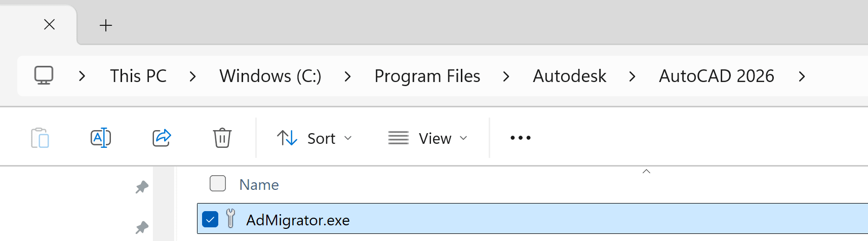Expand the chevron after Program Files

(x=506, y=76)
